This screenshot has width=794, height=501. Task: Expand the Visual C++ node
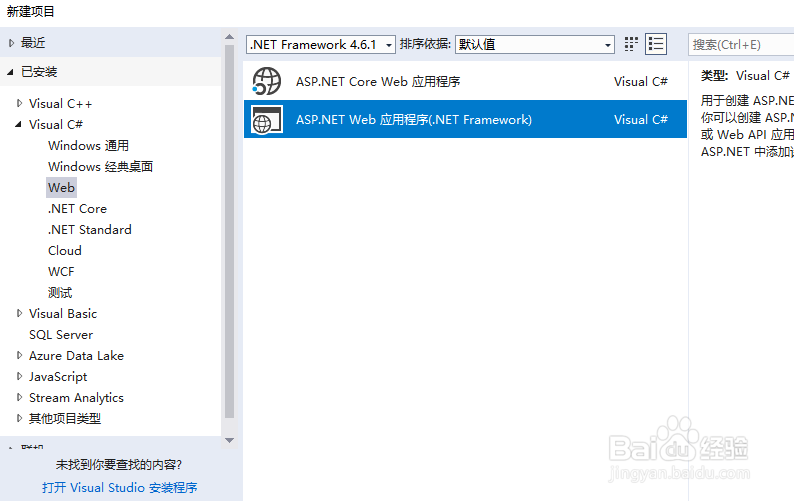pyautogui.click(x=19, y=103)
